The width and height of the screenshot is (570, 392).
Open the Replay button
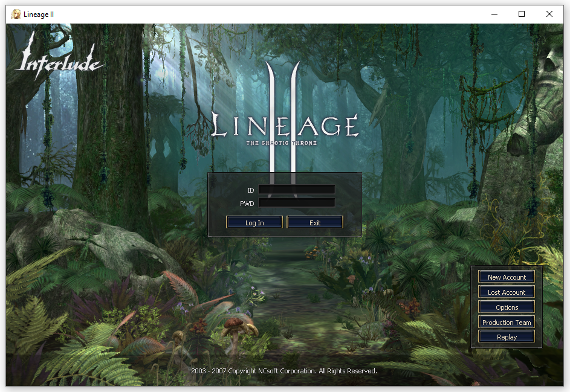(507, 337)
